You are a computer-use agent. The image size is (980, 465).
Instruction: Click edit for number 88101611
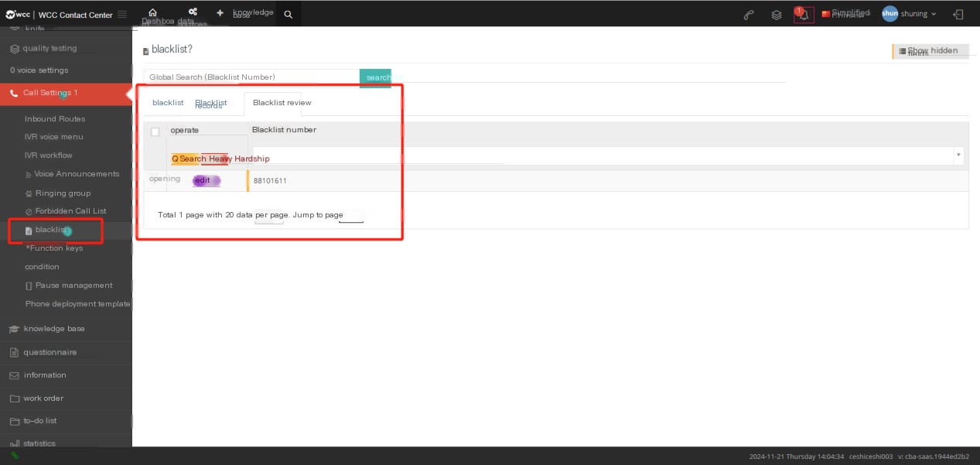[206, 180]
